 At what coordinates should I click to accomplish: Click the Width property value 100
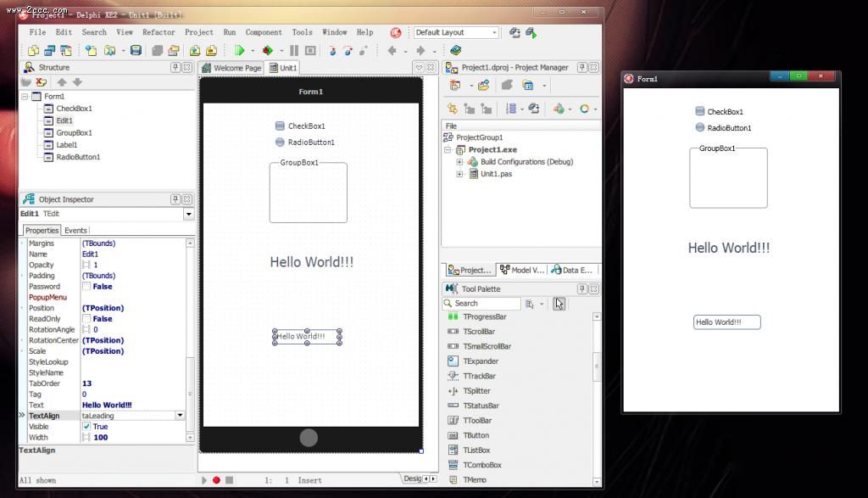[100, 437]
